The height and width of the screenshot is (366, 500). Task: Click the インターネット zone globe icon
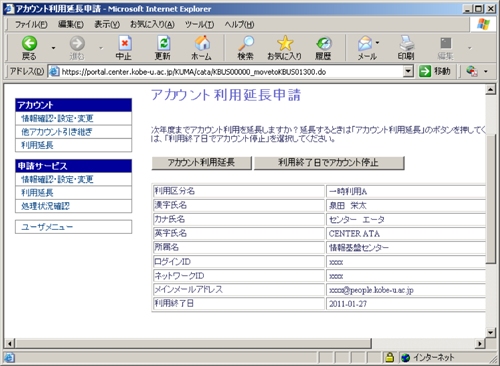(x=405, y=358)
